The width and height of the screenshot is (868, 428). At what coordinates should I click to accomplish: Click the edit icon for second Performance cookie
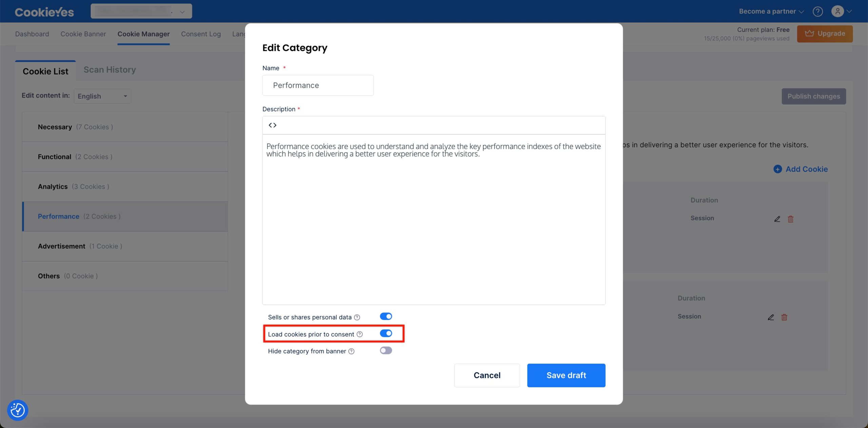771,317
